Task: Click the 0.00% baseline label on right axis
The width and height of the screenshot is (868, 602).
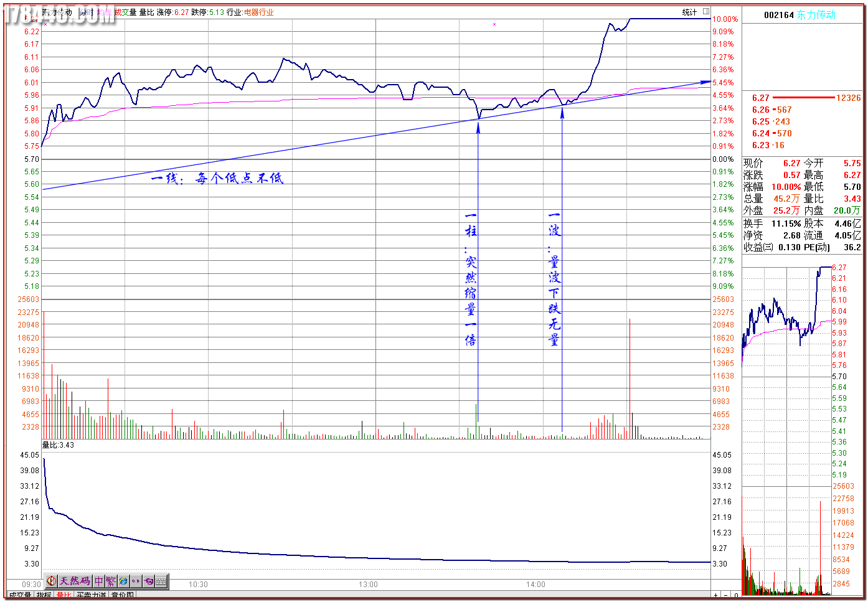Action: point(723,159)
